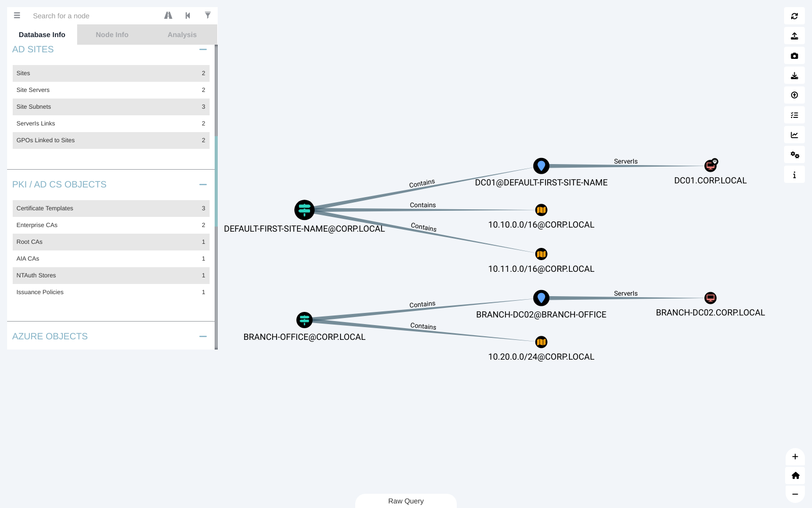Collapse the AZURE OBJECTS section

point(203,336)
